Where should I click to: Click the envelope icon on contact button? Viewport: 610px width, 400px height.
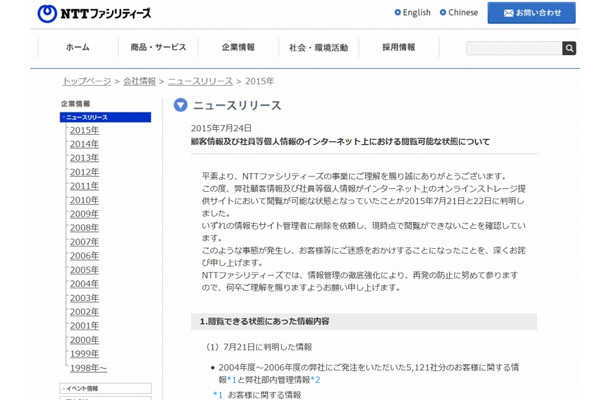(508, 13)
